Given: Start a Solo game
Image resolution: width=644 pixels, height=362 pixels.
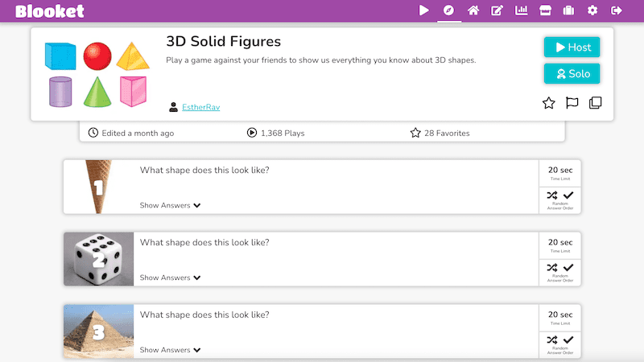Looking at the screenshot, I should pos(572,73).
